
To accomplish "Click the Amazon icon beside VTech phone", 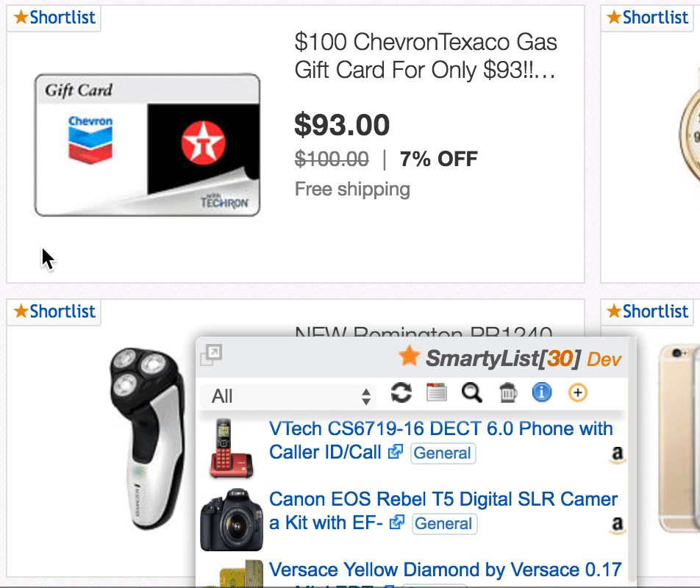I will pos(618,456).
